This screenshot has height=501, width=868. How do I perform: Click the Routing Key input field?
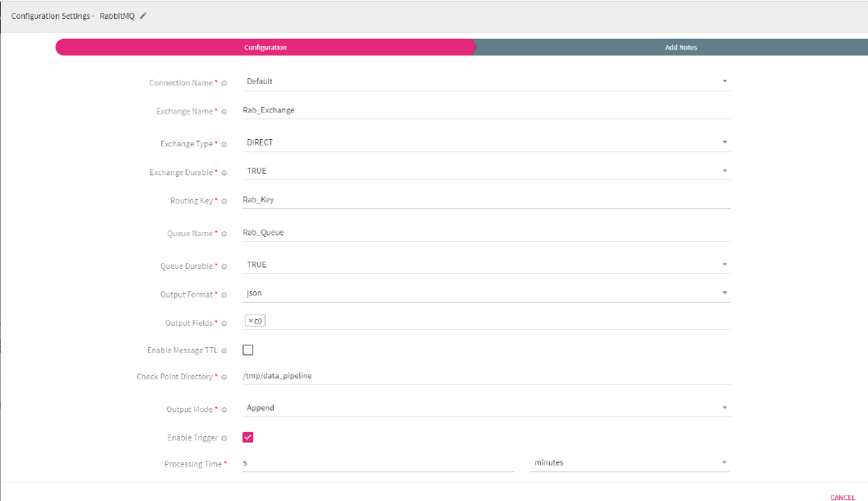click(486, 200)
